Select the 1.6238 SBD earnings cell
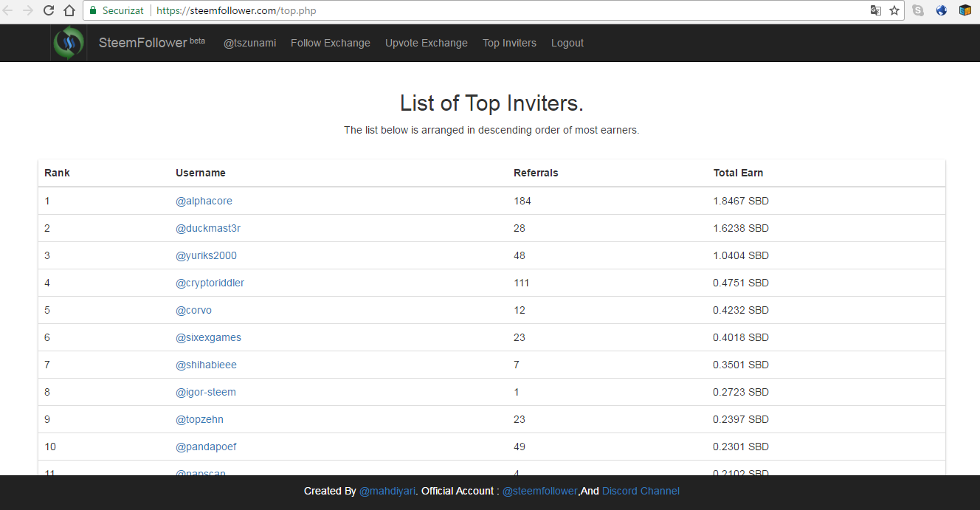This screenshot has width=980, height=510. 741,228
